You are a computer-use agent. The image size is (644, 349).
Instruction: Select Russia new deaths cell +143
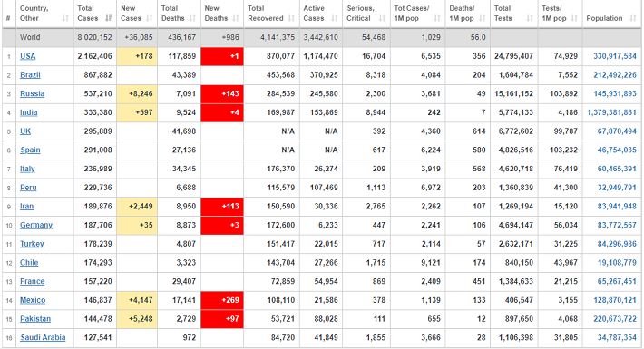(222, 93)
